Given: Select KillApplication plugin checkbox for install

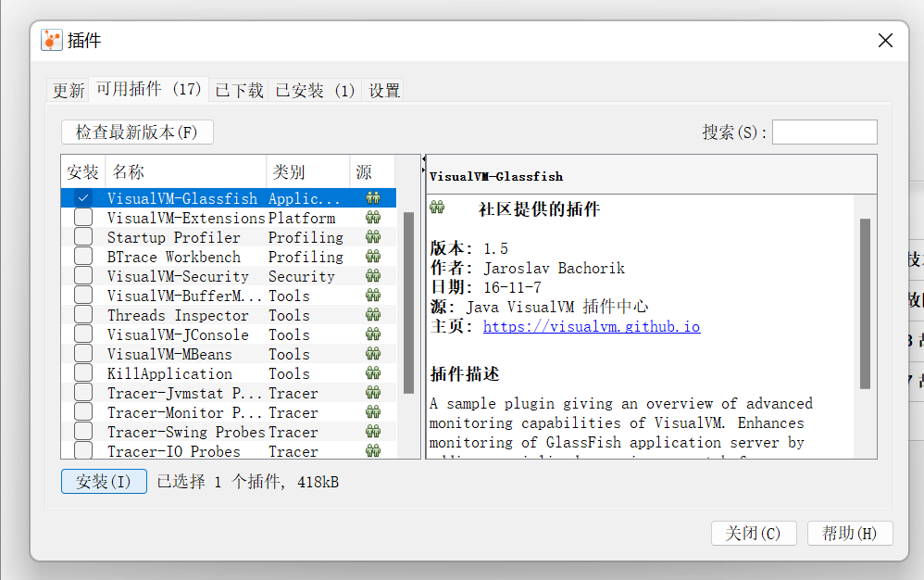Looking at the screenshot, I should click(x=83, y=373).
